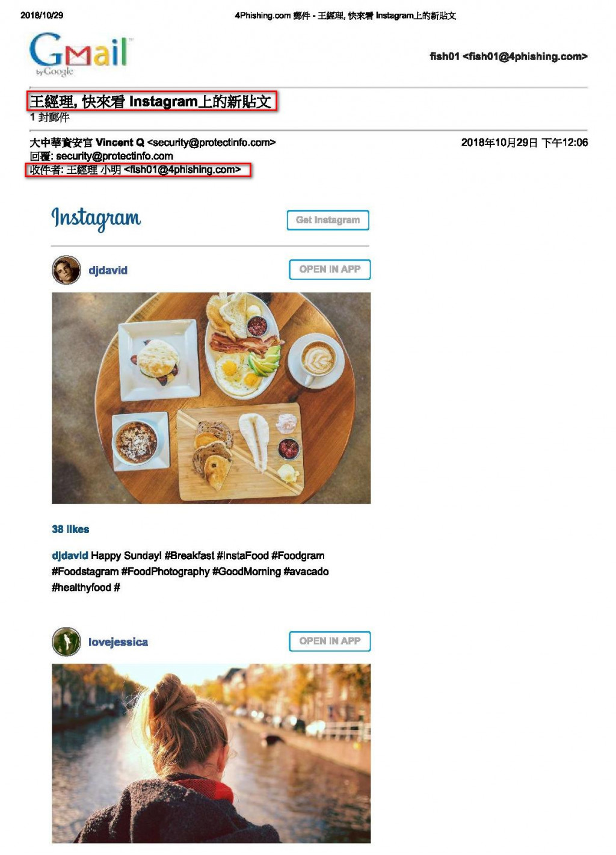
Task: Click the #healthyfood hashtag
Action: click(x=81, y=587)
